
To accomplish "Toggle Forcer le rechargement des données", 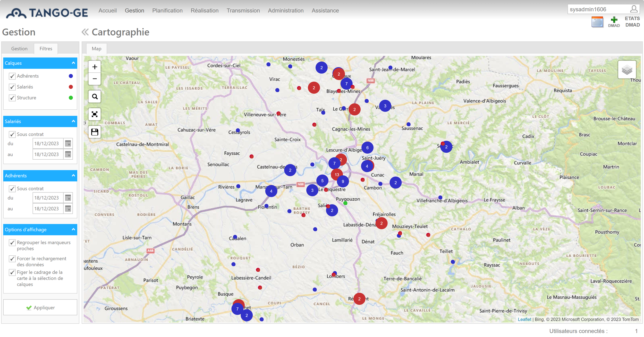I will [x=12, y=258].
